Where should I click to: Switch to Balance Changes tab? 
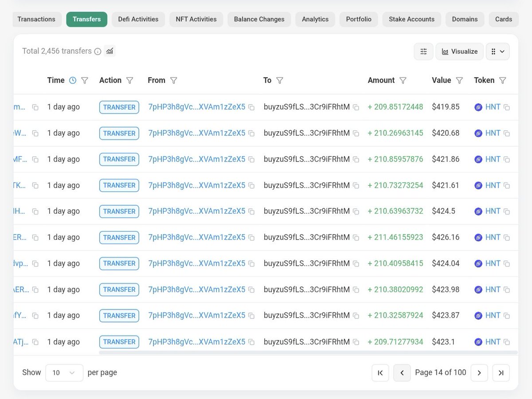pyautogui.click(x=259, y=20)
